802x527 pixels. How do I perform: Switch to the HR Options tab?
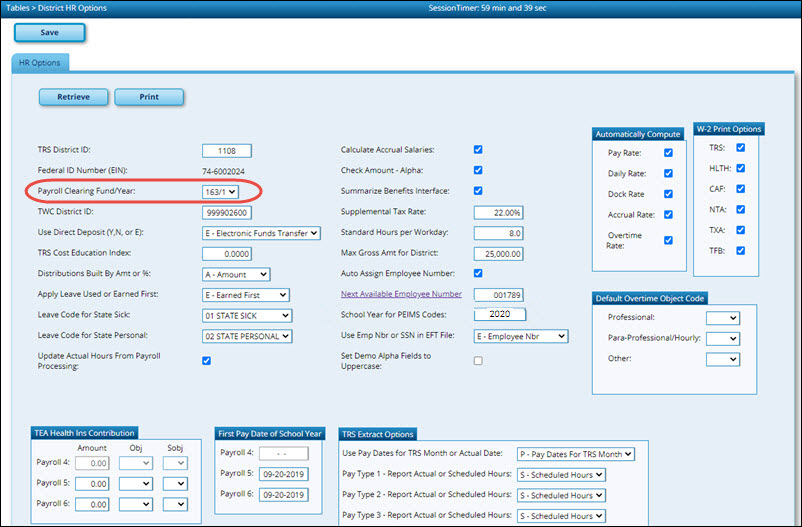[x=40, y=63]
